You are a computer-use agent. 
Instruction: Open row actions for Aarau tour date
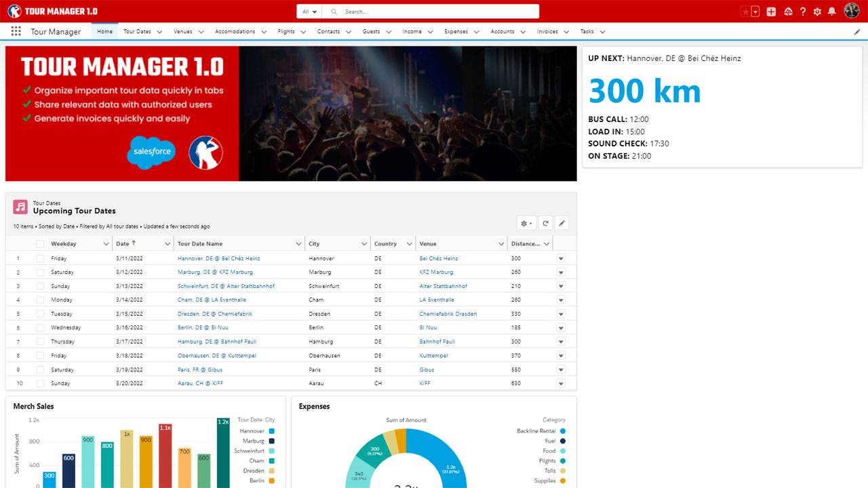(x=561, y=384)
